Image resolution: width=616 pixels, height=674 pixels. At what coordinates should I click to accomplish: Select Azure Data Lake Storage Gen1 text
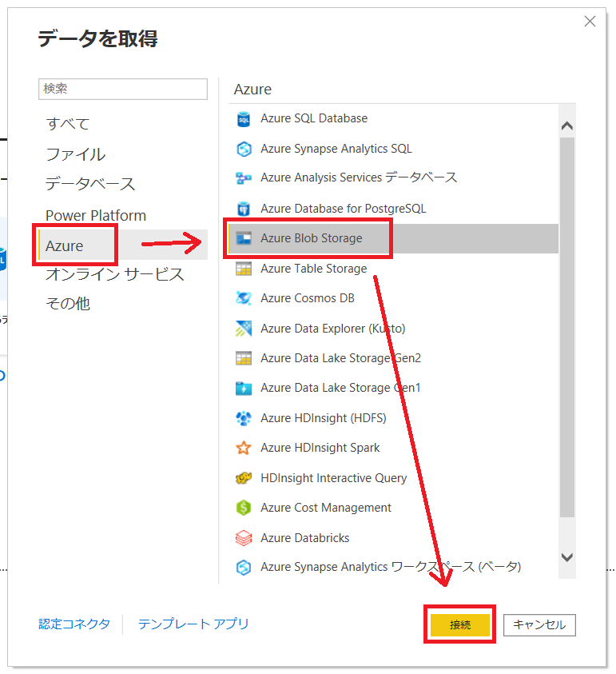click(340, 388)
